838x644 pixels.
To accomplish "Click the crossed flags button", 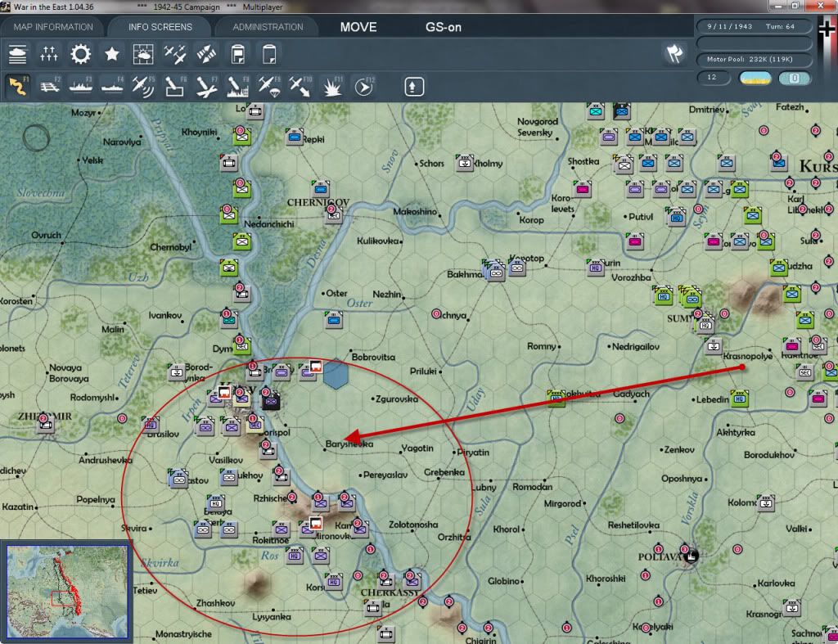I will 674,53.
